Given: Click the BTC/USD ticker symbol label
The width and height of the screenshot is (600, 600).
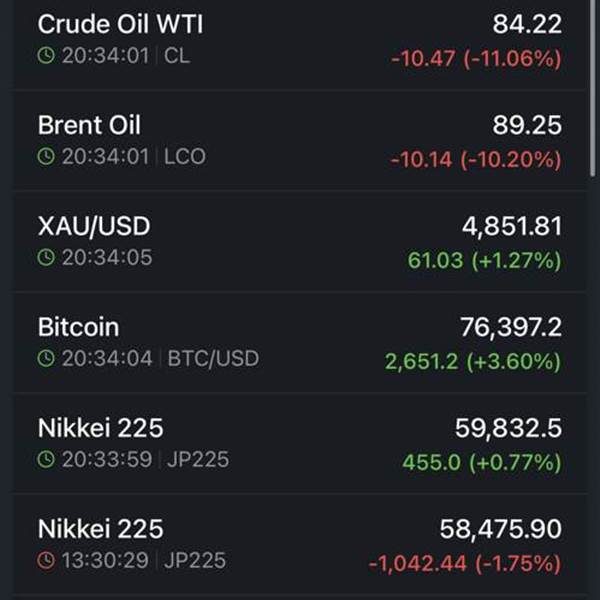Looking at the screenshot, I should 212,358.
